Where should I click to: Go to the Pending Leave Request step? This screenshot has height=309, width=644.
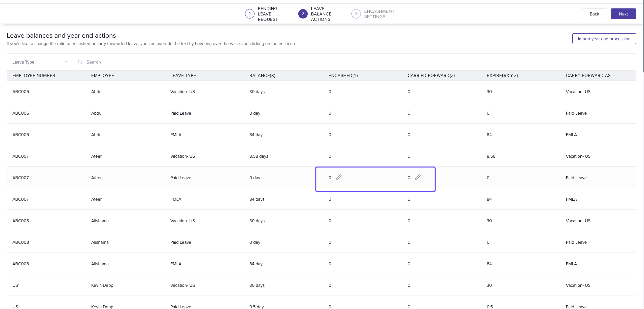point(268,14)
